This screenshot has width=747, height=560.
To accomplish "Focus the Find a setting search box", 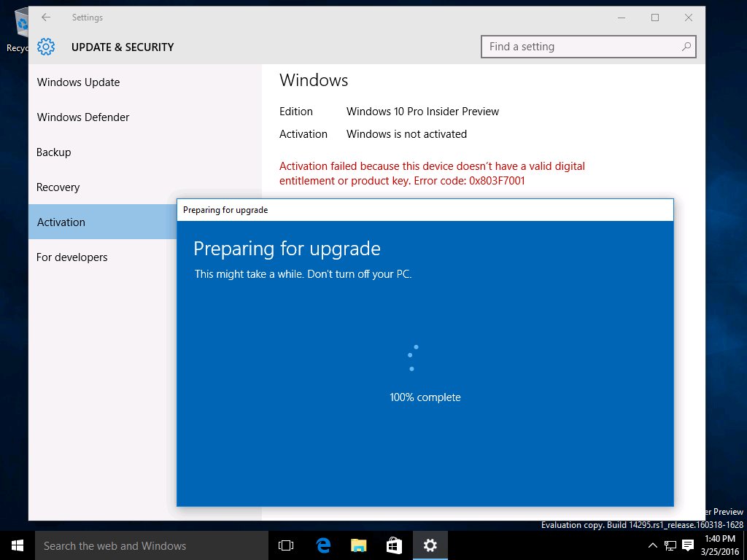I will (589, 47).
